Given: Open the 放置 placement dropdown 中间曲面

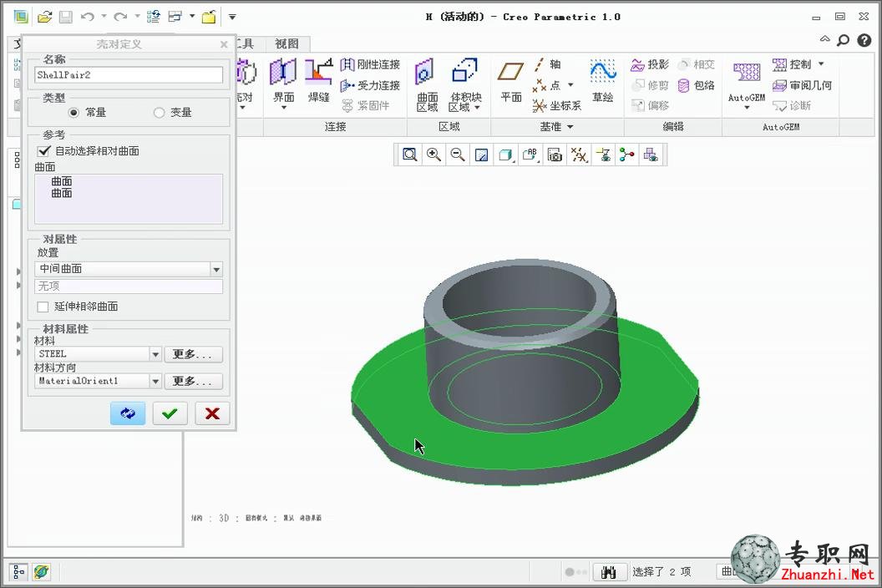Looking at the screenshot, I should [216, 270].
